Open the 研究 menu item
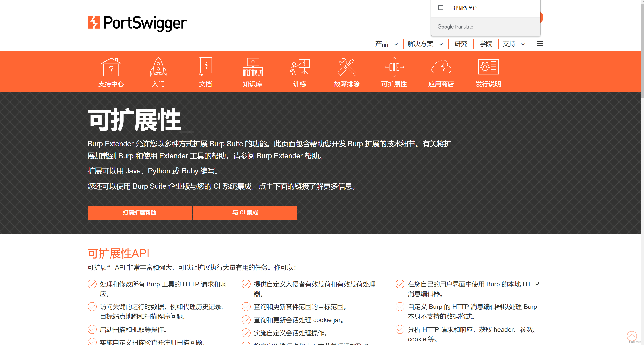 [461, 44]
